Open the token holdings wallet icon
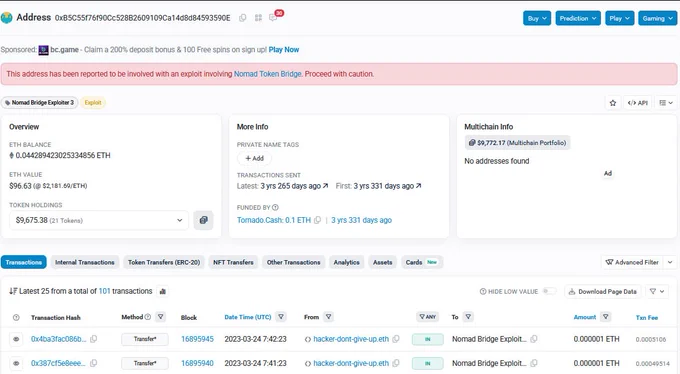Image resolution: width=680 pixels, height=374 pixels. click(x=203, y=220)
